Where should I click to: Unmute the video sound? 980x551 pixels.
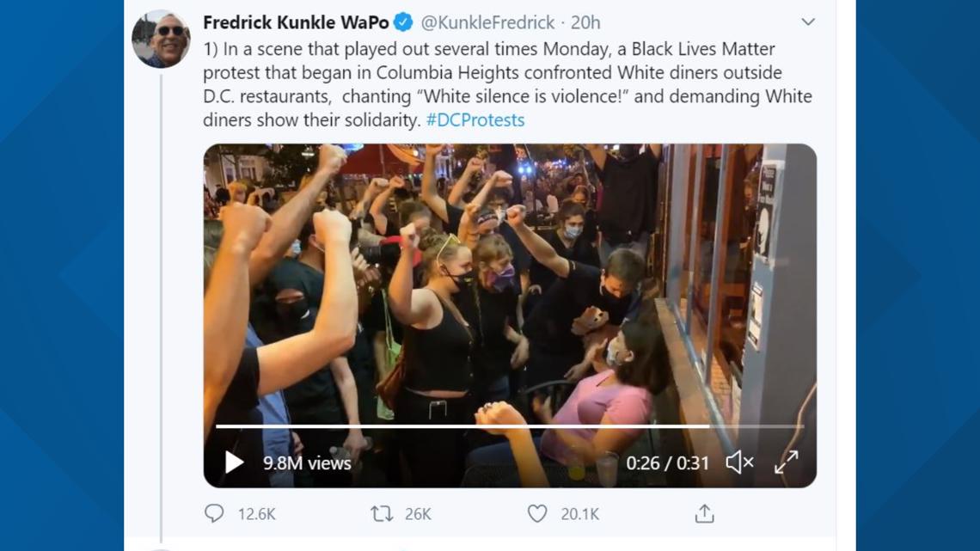click(739, 462)
